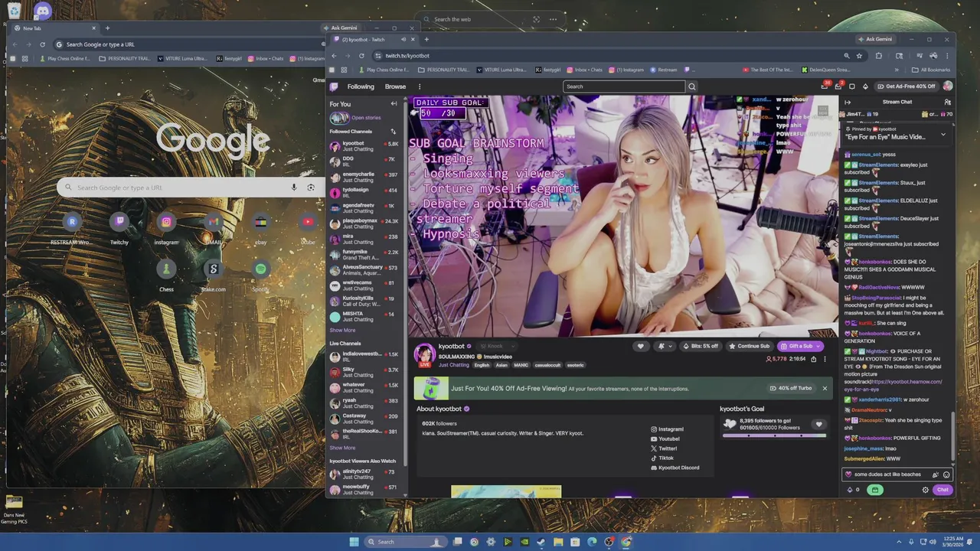This screenshot has width=980, height=551.
Task: Open Instagram link in About panel
Action: (667, 429)
